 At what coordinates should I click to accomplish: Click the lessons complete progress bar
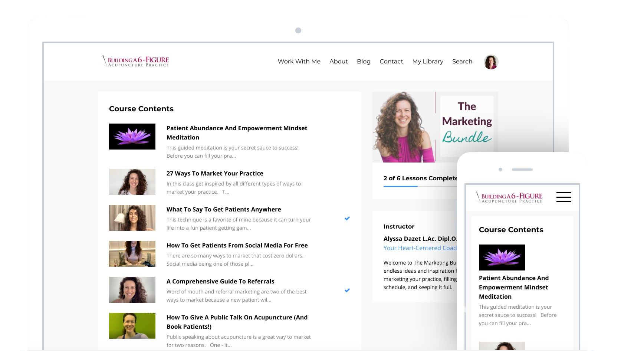click(420, 186)
